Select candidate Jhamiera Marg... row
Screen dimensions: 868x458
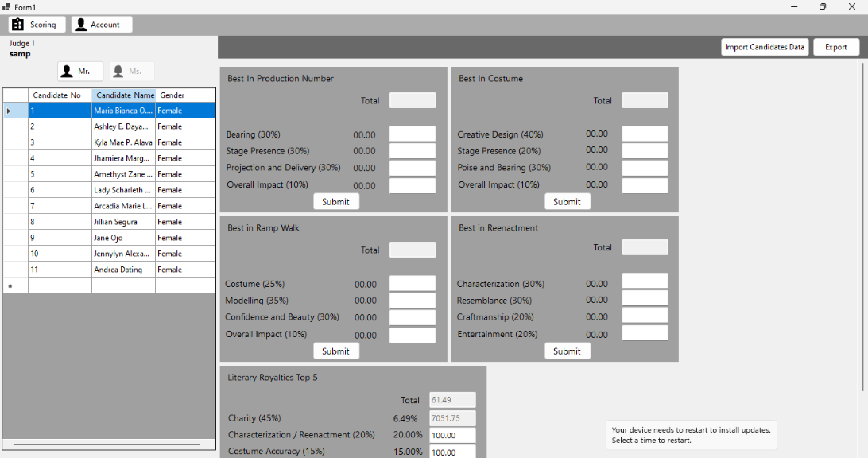coord(109,158)
